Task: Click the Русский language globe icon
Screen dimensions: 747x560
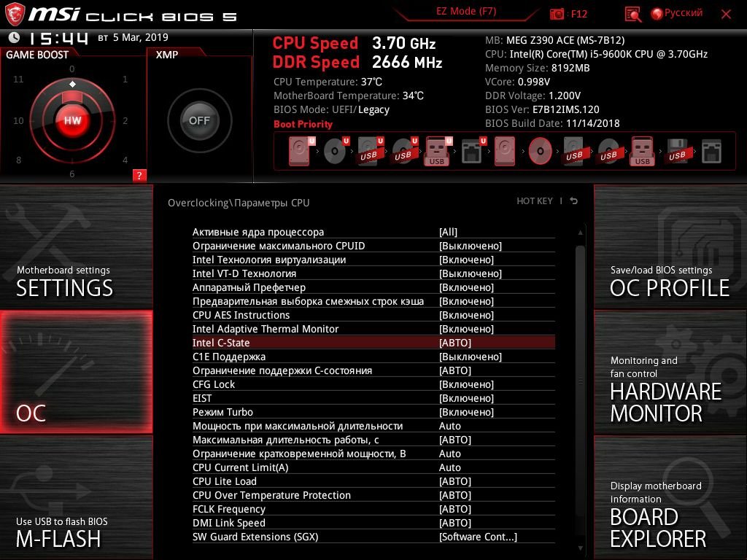Action: point(657,14)
